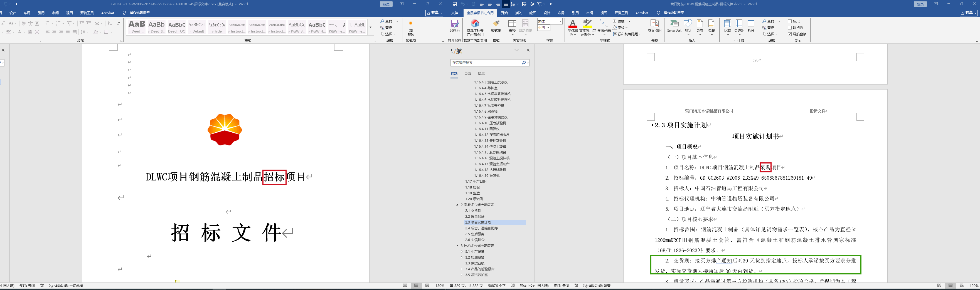Open the 比较 compare tool

[x=727, y=27]
